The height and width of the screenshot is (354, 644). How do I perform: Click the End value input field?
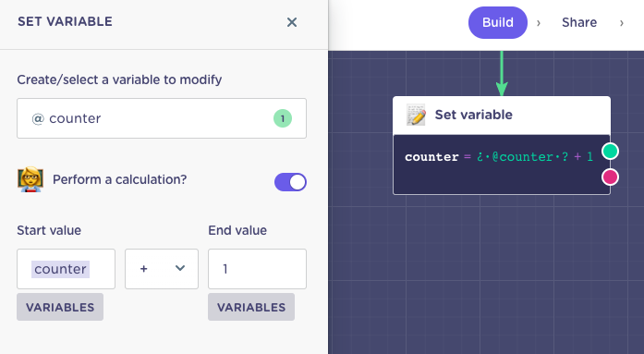257,269
